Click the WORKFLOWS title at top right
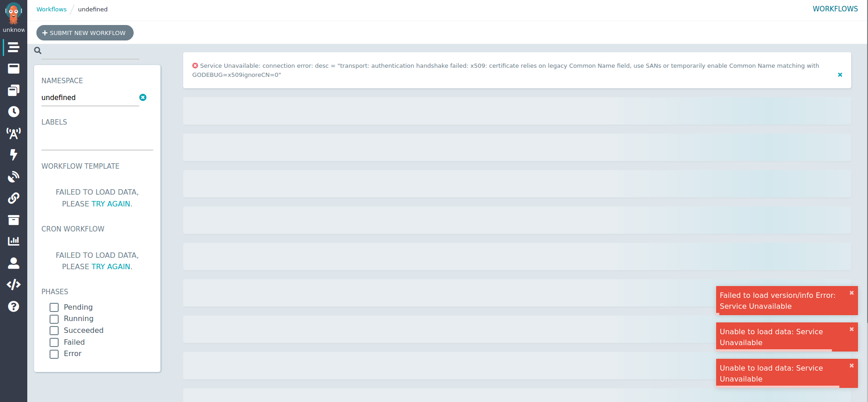868x402 pixels. click(x=835, y=9)
